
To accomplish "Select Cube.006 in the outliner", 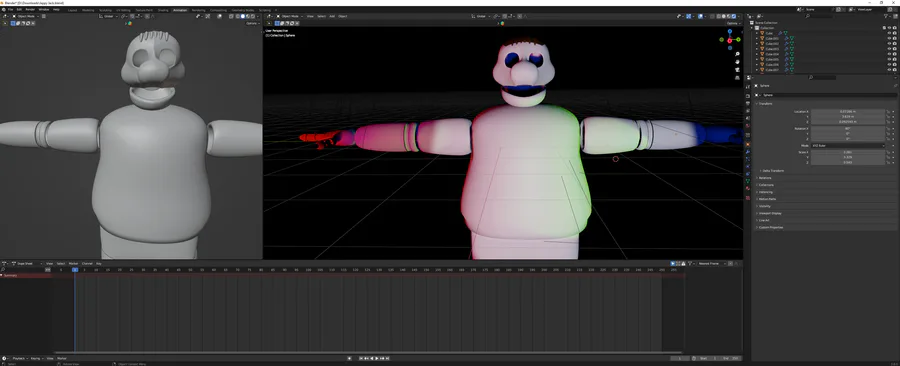I will pyautogui.click(x=772, y=65).
